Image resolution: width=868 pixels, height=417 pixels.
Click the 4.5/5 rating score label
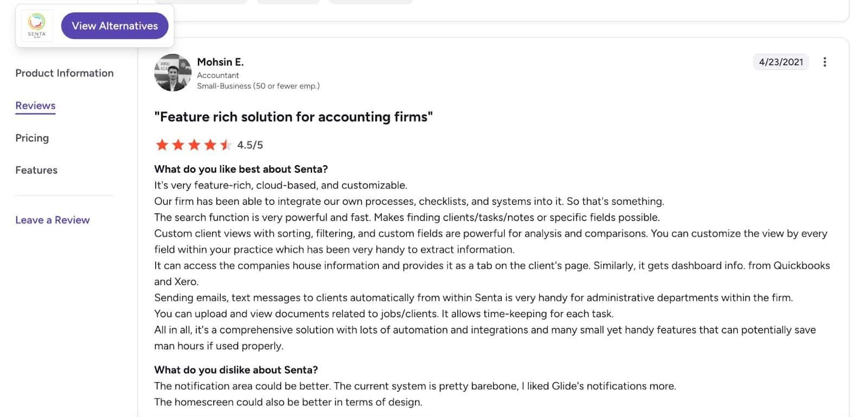(x=250, y=144)
